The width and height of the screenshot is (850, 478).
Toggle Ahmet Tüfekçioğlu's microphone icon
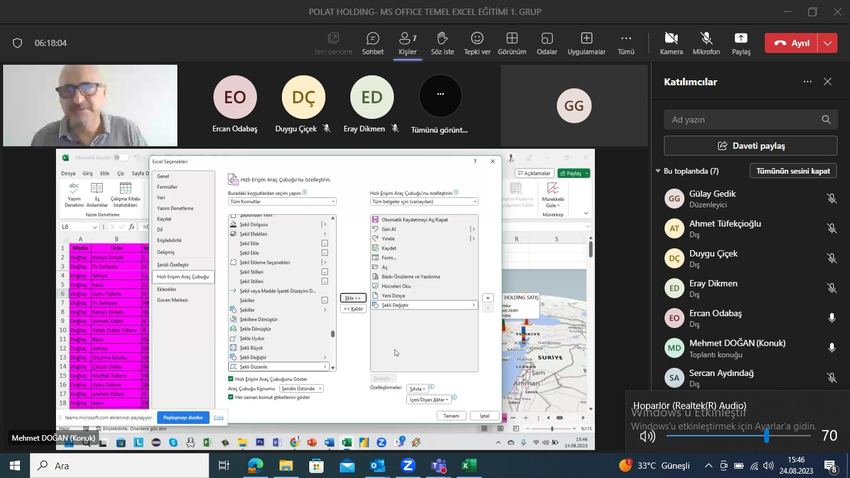coord(831,229)
